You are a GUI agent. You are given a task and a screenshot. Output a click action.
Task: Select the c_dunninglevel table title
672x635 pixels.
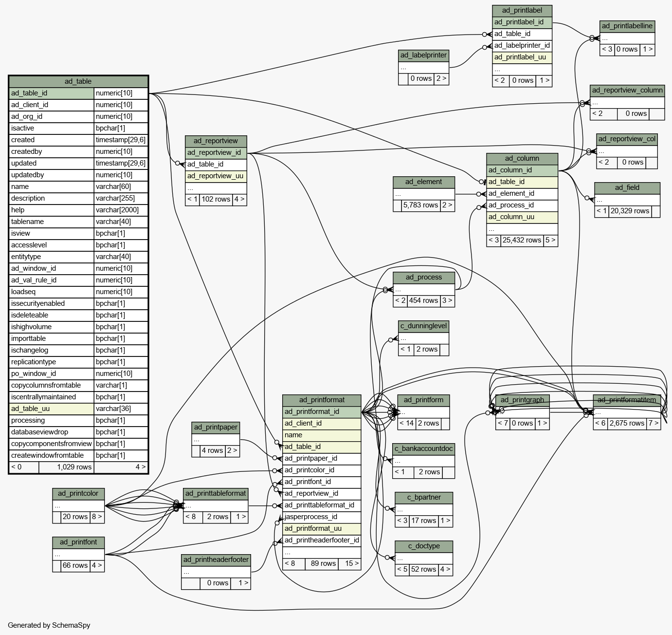point(423,326)
